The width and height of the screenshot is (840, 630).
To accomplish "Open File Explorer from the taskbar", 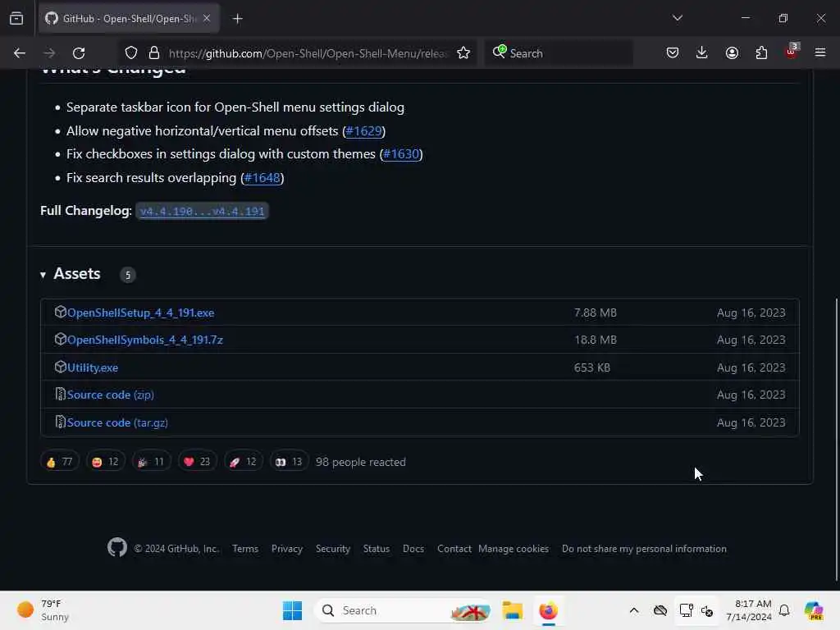I will pos(512,610).
